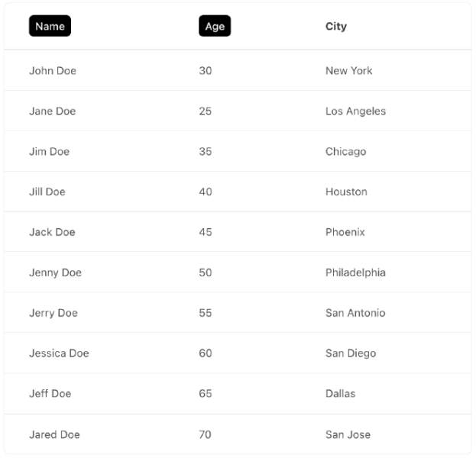
Task: Click the Jerry Doe name cell
Action: coord(53,314)
